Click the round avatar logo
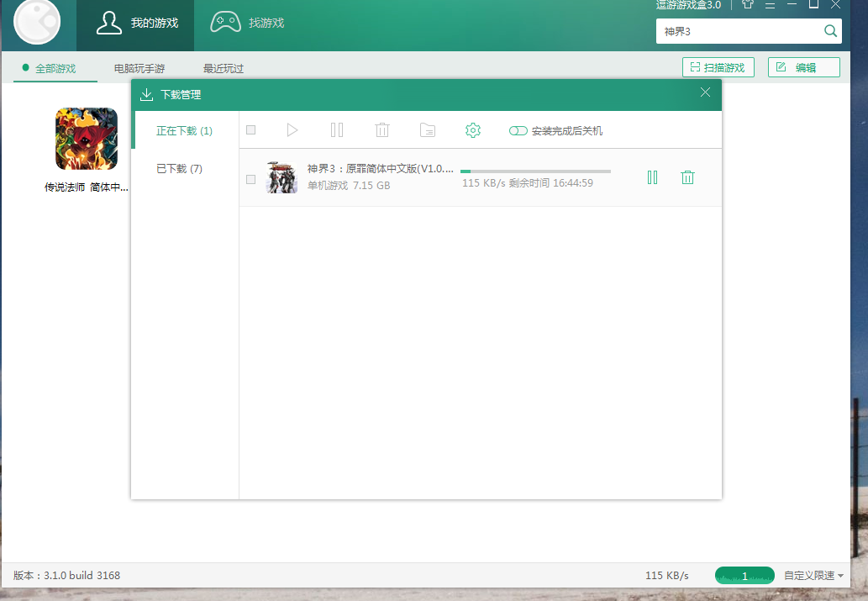 pos(37,21)
